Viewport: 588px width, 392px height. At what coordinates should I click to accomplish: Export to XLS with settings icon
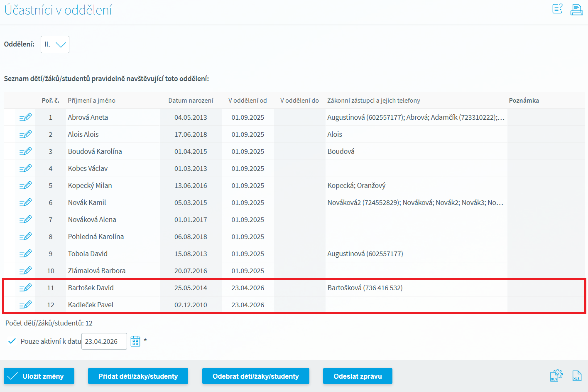click(556, 376)
